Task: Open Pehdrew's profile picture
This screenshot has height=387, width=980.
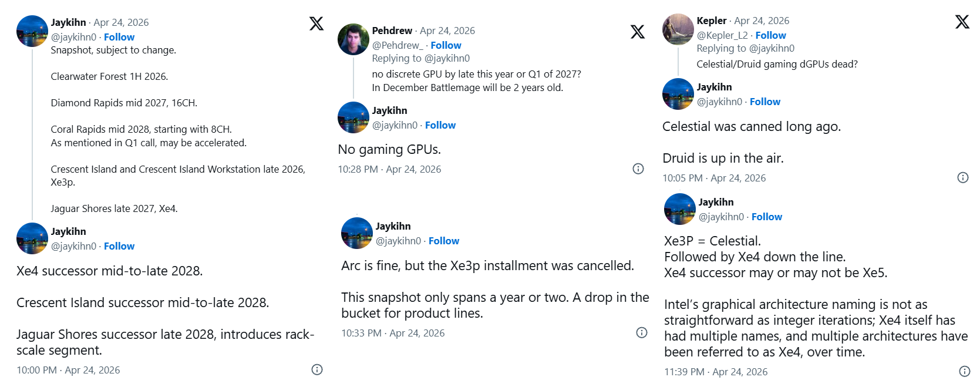Action: [x=353, y=39]
